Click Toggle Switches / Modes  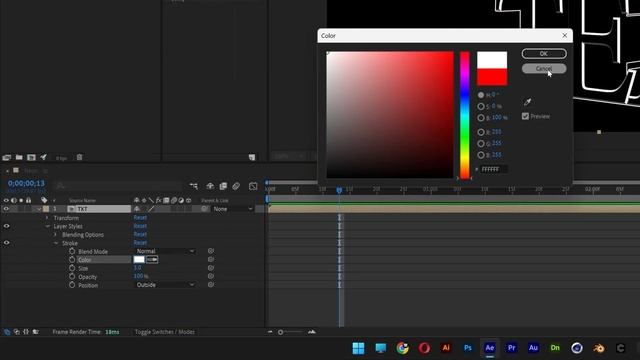pyautogui.click(x=164, y=332)
